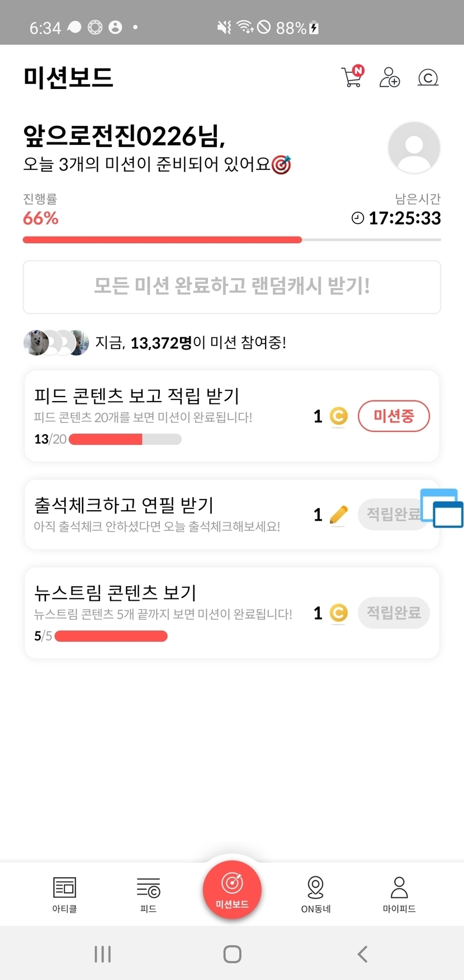Open the 아티클 tab
Viewport: 464px width, 980px height.
pyautogui.click(x=64, y=894)
